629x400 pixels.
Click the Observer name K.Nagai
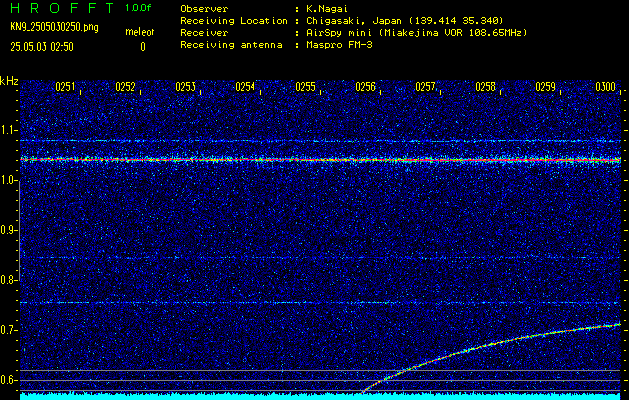pyautogui.click(x=327, y=9)
